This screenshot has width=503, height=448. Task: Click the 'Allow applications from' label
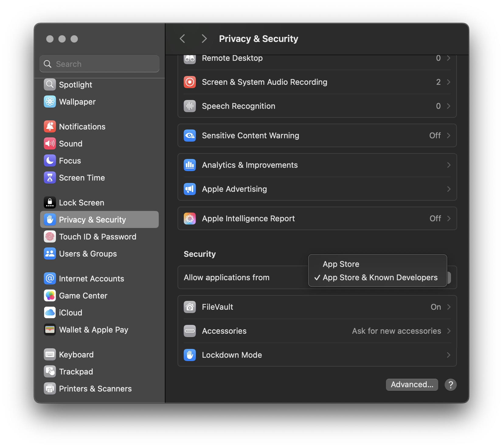pos(227,277)
